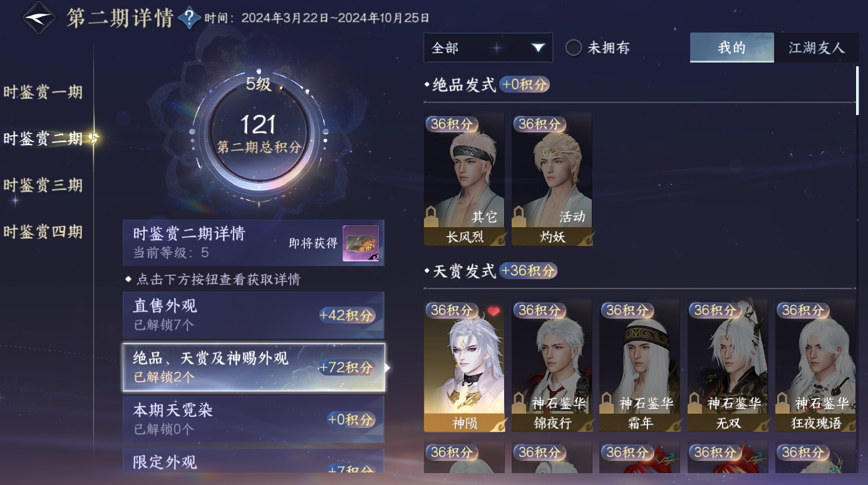Screen dimensions: 868x485
Task: Expand 绝品、天赏及神赐外观 category
Action: tap(254, 367)
